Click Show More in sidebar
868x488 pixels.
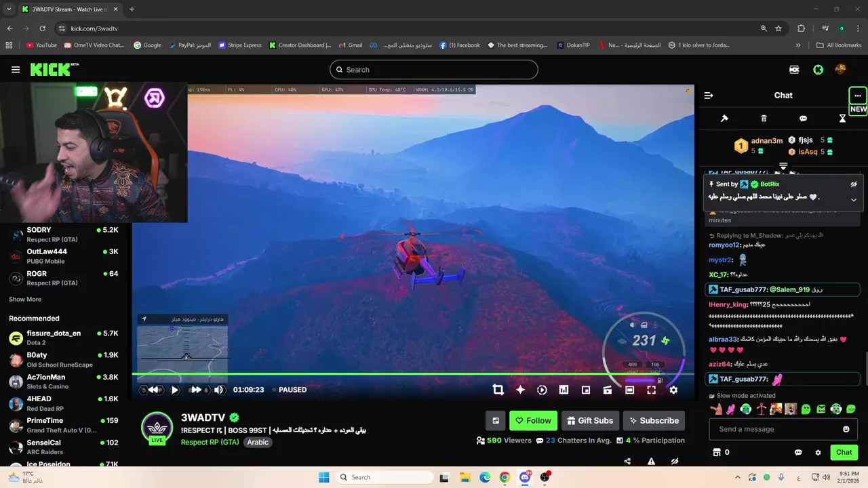[x=25, y=300]
